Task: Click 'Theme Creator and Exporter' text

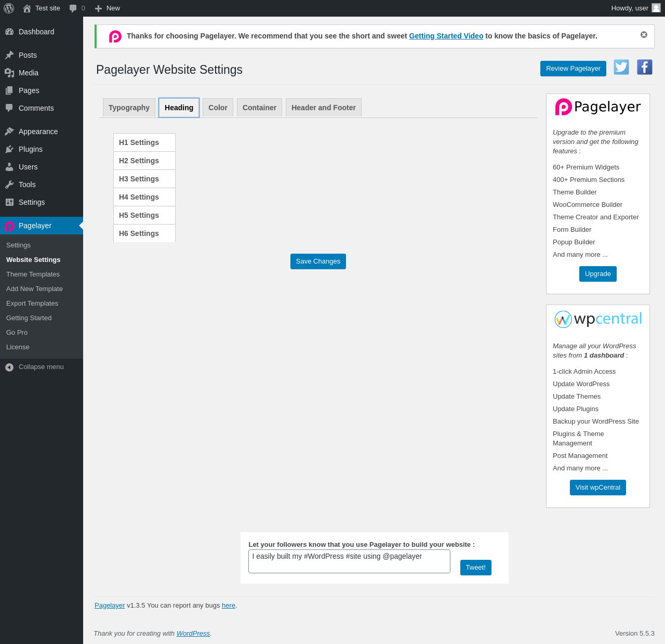Action: coord(596,217)
